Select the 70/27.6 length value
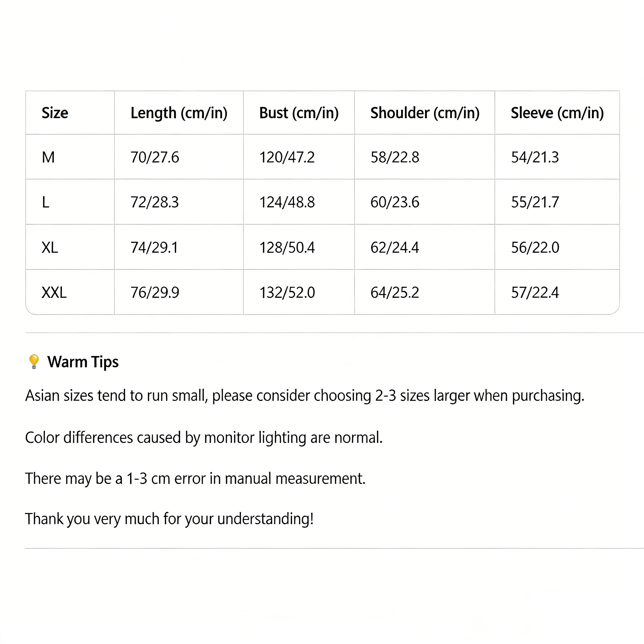 pos(155,157)
